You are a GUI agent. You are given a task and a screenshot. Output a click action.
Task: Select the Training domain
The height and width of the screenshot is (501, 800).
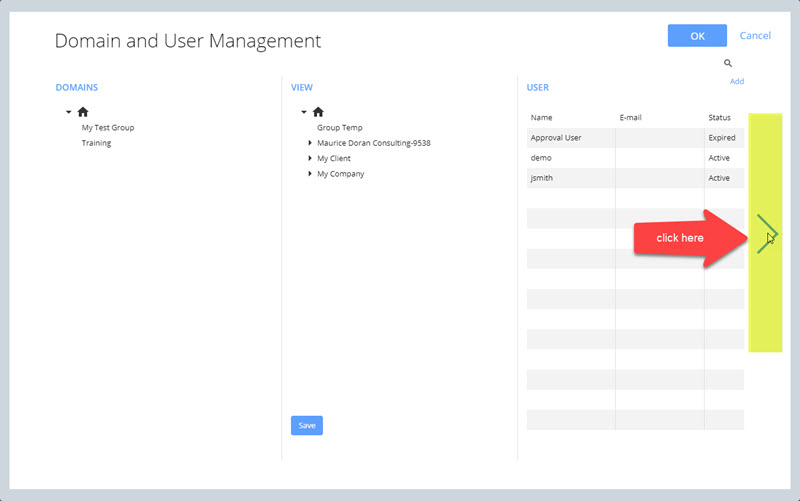coord(96,143)
